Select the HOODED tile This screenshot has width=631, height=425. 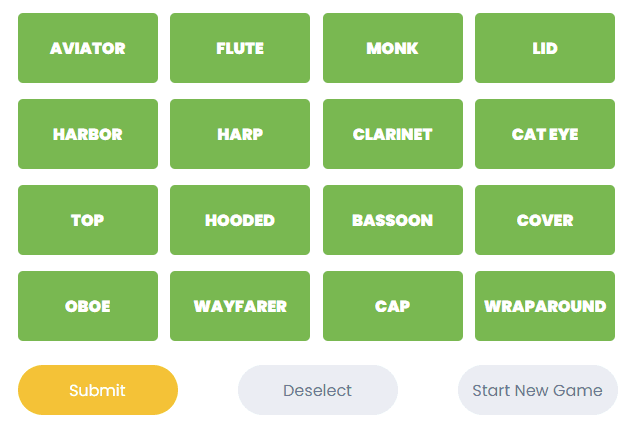click(240, 220)
